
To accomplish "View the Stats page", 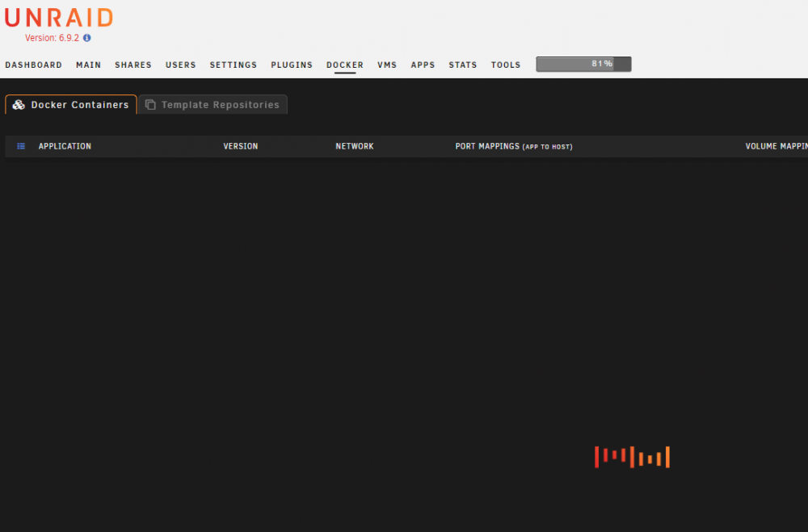I will coord(463,65).
